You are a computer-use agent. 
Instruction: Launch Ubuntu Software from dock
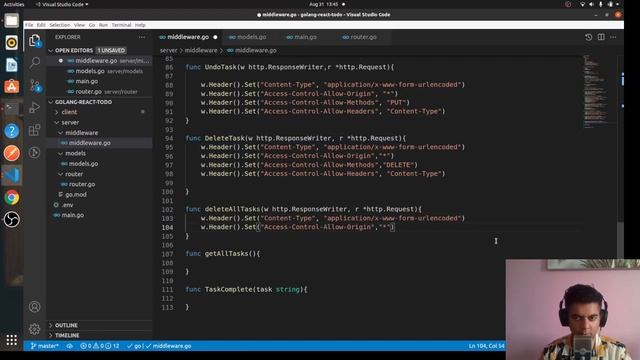click(x=11, y=87)
